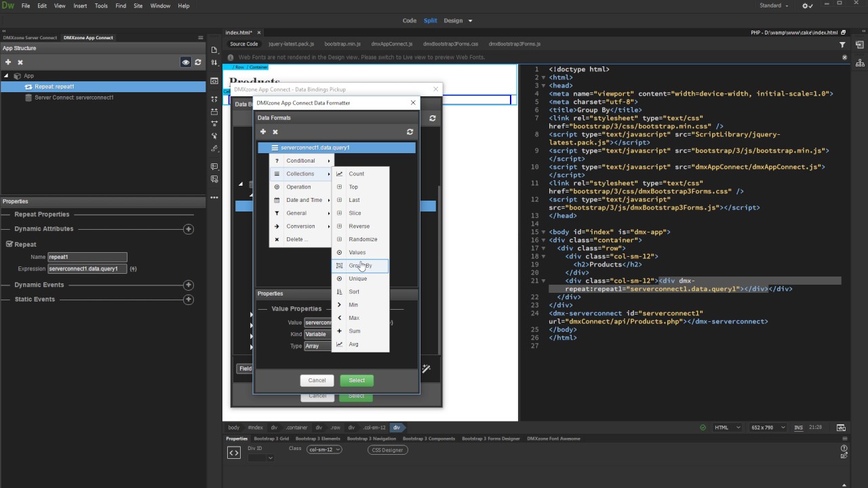Choose Unique from Collections submenu
This screenshot has height=488, width=868.
(x=361, y=279)
